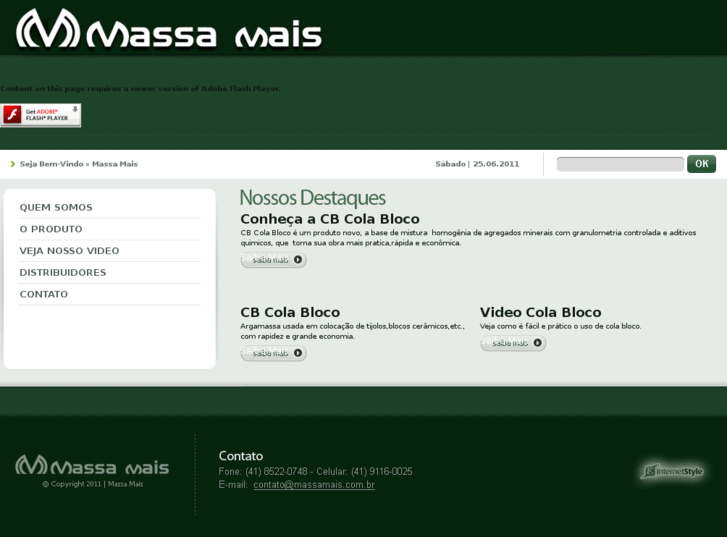Click the Get Adobe Flash Player badge

40,115
